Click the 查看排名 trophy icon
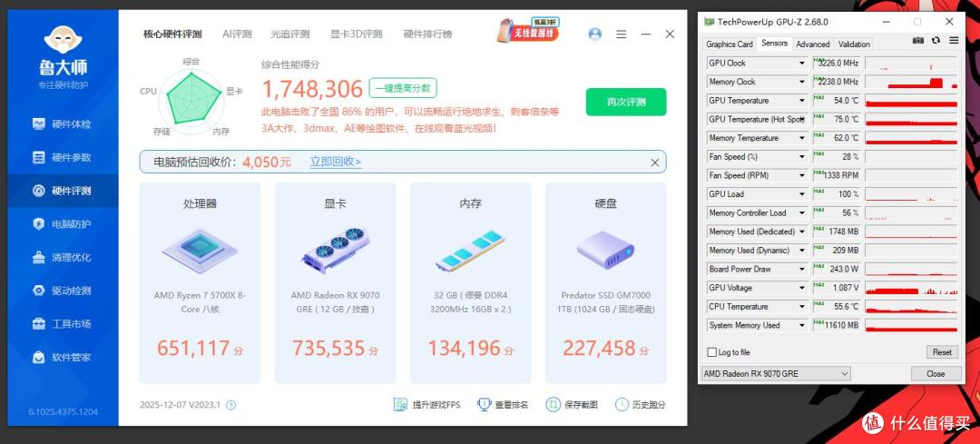 pyautogui.click(x=484, y=405)
